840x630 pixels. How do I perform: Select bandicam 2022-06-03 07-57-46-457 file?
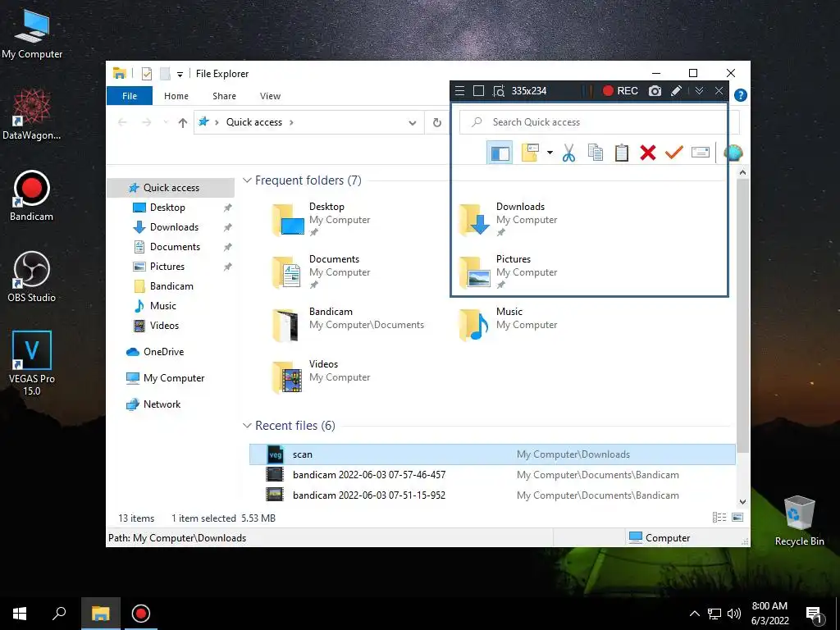point(492,475)
